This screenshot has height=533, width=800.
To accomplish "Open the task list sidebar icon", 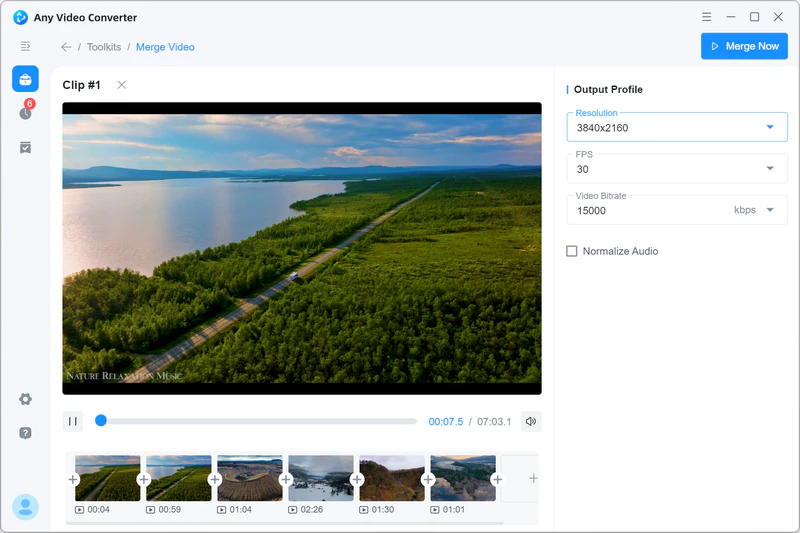I will (25, 147).
